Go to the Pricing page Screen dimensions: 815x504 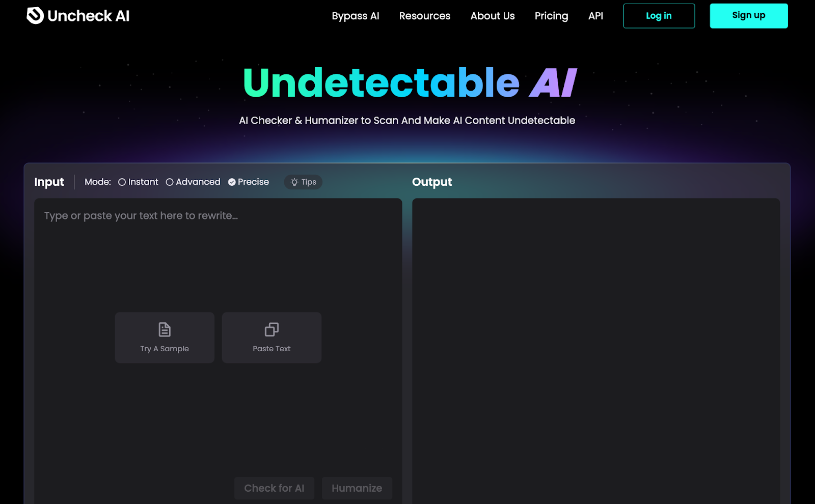(551, 16)
